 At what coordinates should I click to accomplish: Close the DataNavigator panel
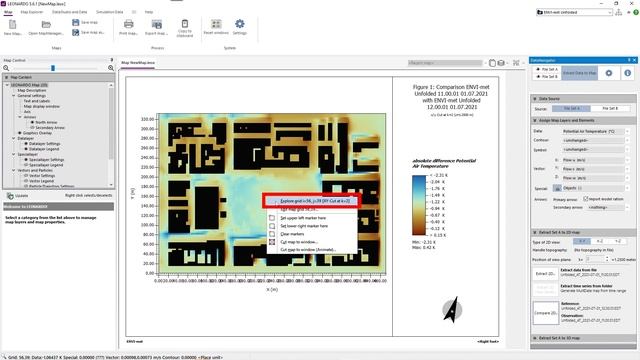[x=634, y=60]
